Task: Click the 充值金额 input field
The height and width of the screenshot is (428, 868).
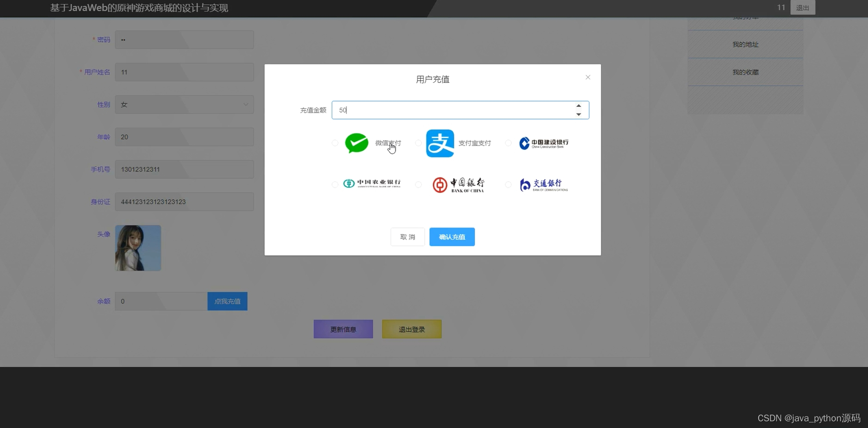Action: pos(460,110)
